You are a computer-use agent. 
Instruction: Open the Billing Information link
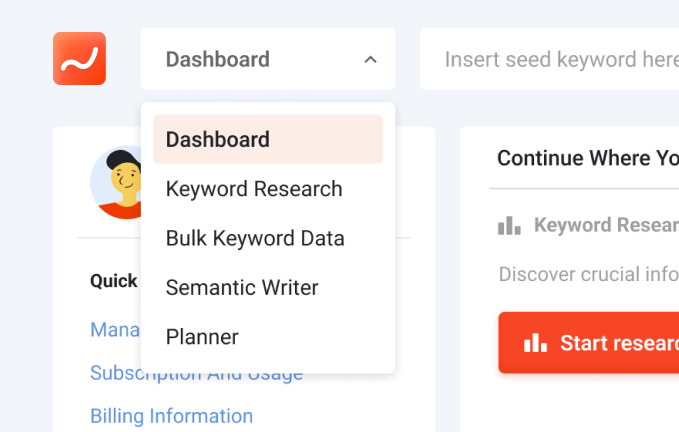click(171, 416)
